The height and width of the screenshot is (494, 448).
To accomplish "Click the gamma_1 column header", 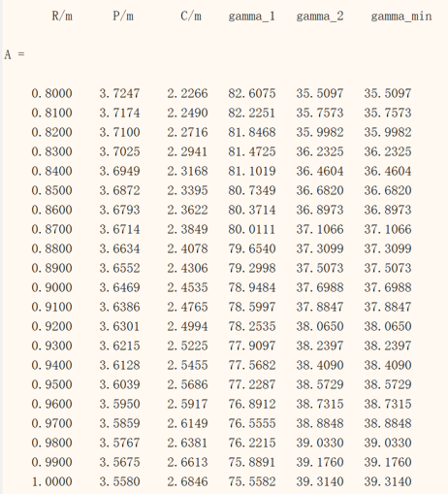I will pos(252,16).
